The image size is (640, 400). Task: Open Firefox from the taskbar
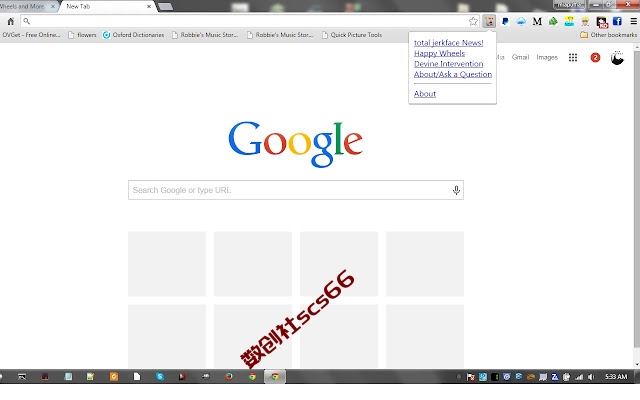pos(229,377)
